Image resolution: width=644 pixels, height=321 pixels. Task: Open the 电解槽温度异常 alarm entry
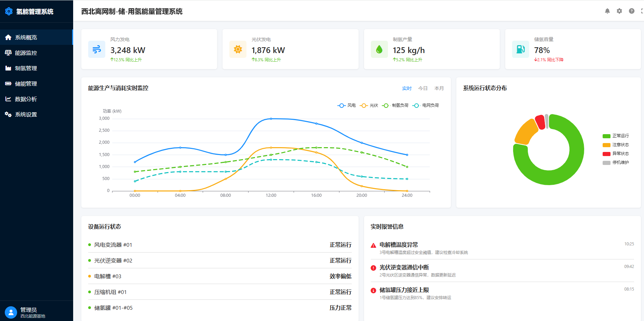coord(399,245)
